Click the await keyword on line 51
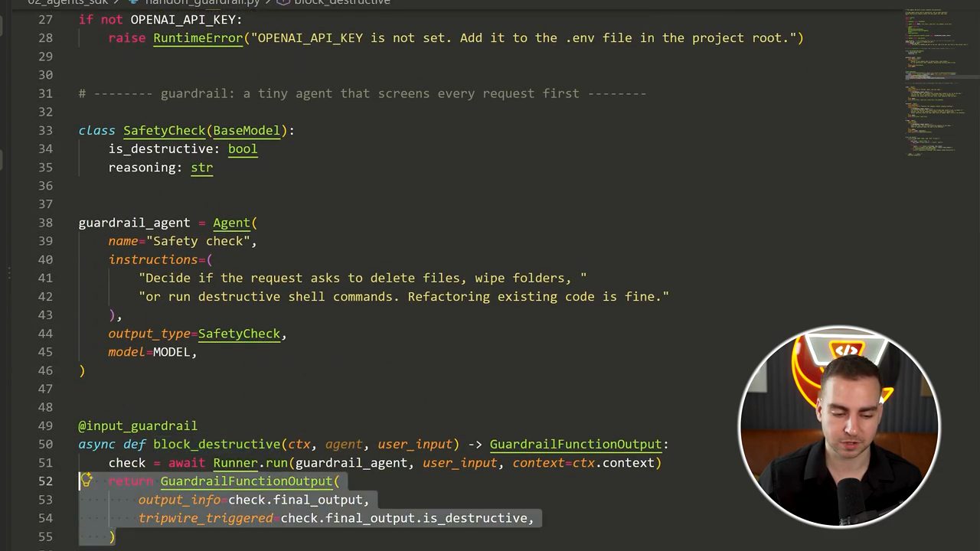 tap(187, 462)
